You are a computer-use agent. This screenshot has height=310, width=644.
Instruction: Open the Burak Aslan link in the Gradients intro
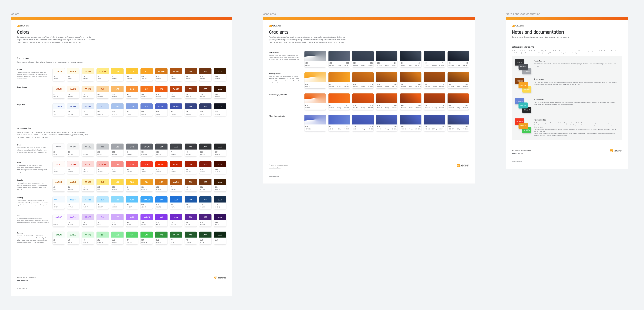340,42
